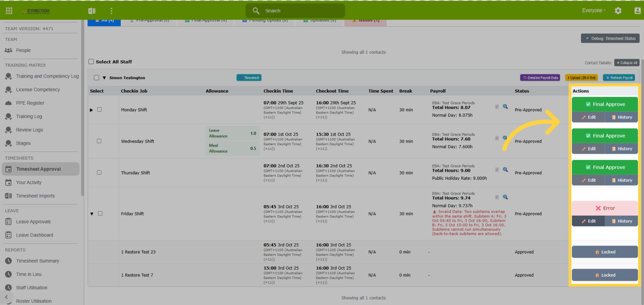
Task: Select the Friday Shift checkbox
Action: (100, 213)
